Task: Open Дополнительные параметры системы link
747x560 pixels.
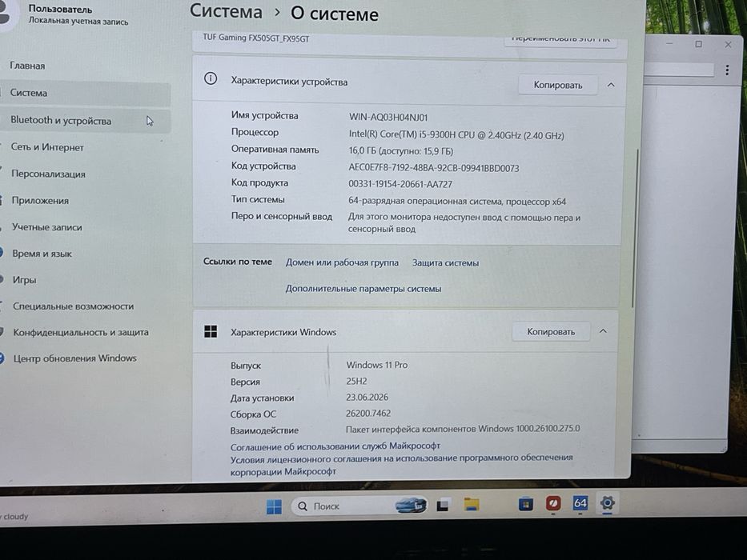Action: point(363,289)
